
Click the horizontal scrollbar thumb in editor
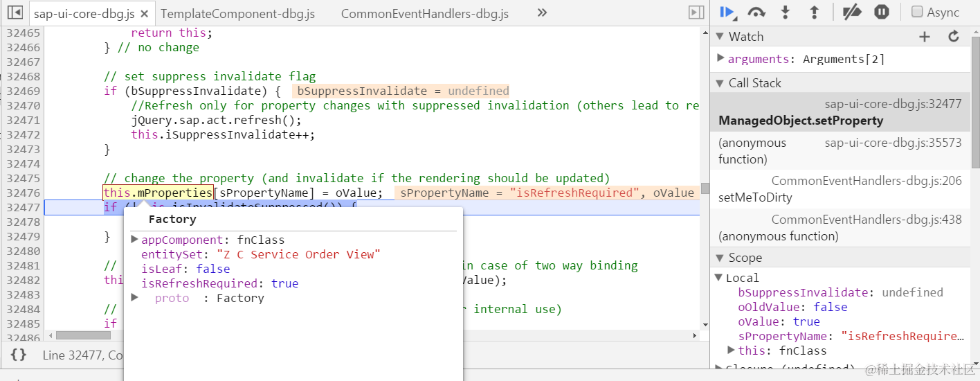[83, 335]
